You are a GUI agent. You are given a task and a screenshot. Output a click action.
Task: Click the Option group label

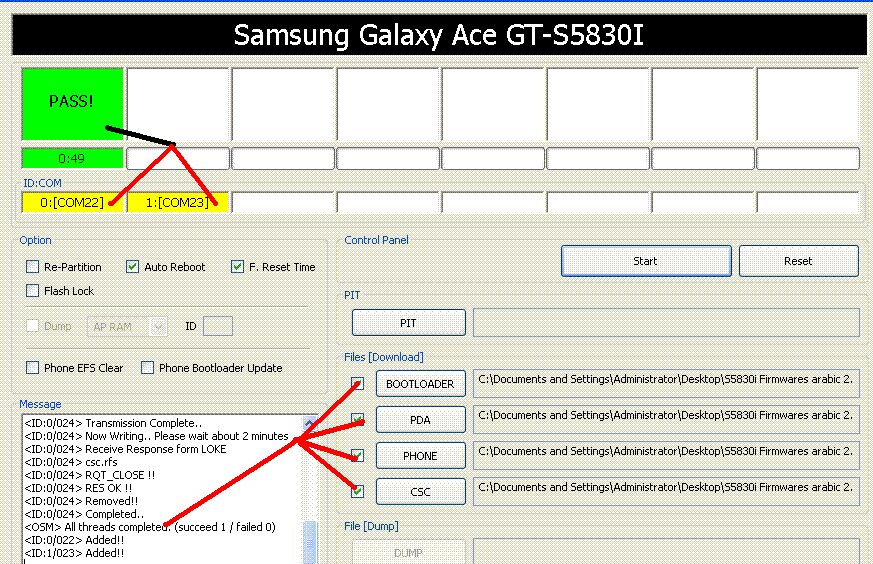[35, 240]
